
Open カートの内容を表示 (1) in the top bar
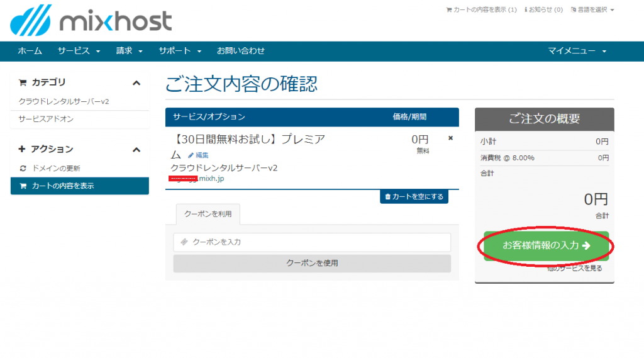point(481,10)
